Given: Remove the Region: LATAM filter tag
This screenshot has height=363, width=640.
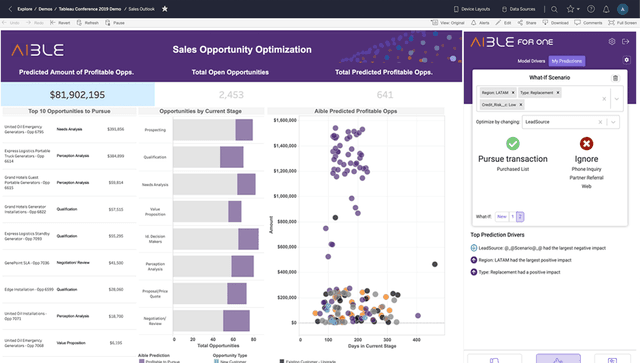Looking at the screenshot, I should [x=513, y=93].
